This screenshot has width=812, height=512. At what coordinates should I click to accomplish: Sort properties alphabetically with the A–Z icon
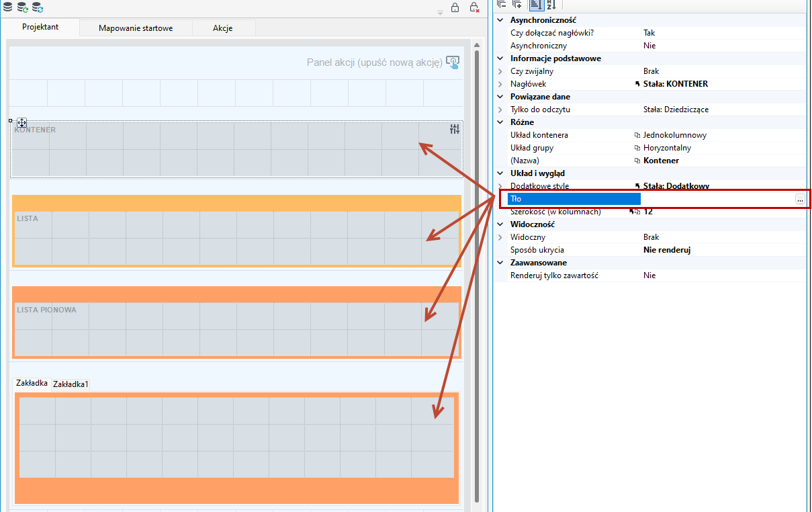pyautogui.click(x=551, y=5)
